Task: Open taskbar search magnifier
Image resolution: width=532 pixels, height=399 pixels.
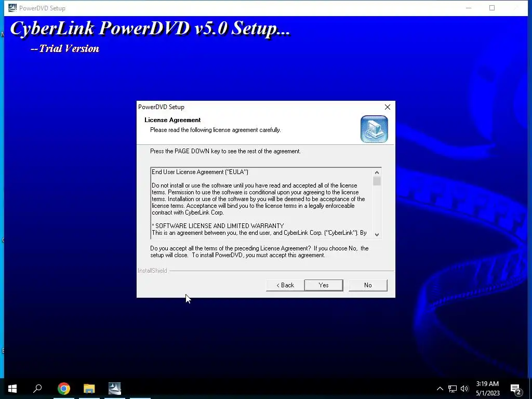Action: point(37,388)
